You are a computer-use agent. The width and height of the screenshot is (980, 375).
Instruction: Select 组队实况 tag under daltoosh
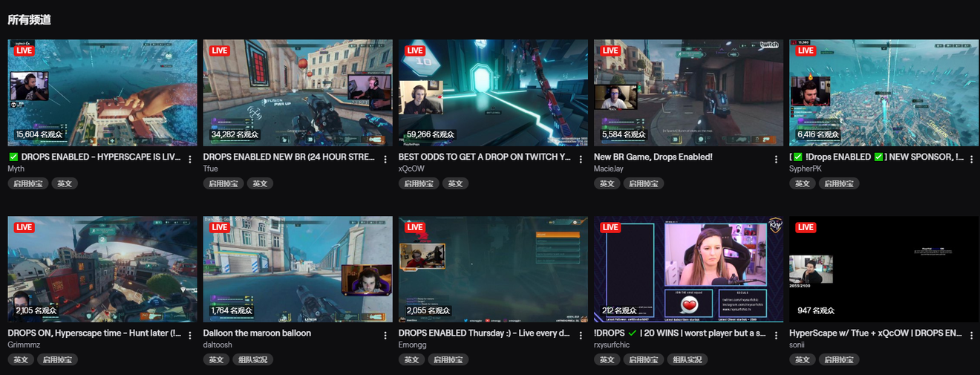coord(253,359)
